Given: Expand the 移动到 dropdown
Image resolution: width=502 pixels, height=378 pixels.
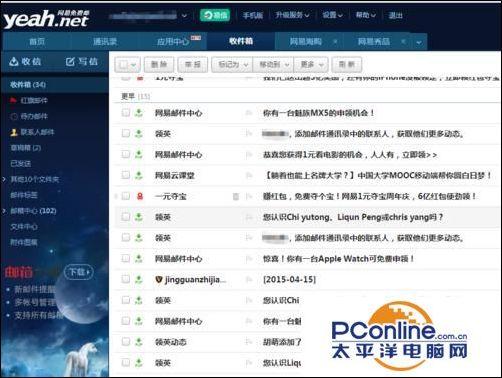Looking at the screenshot, I should pyautogui.click(x=274, y=65).
